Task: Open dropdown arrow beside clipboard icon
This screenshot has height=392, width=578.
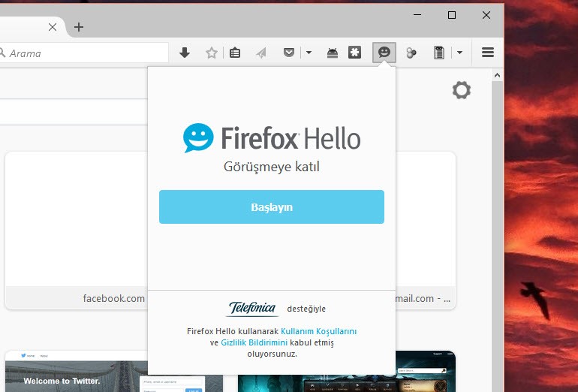Action: (x=459, y=53)
